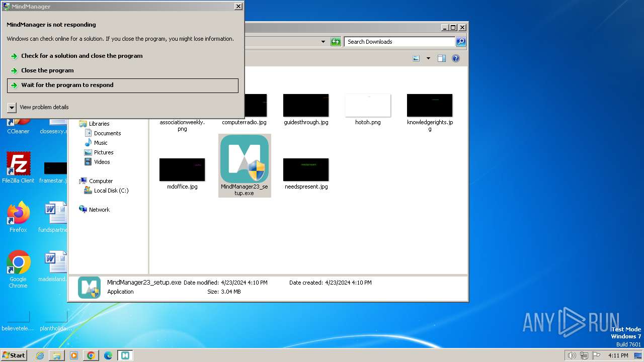Click the change view icon in Explorer toolbar
This screenshot has width=644, height=362.
click(x=416, y=58)
